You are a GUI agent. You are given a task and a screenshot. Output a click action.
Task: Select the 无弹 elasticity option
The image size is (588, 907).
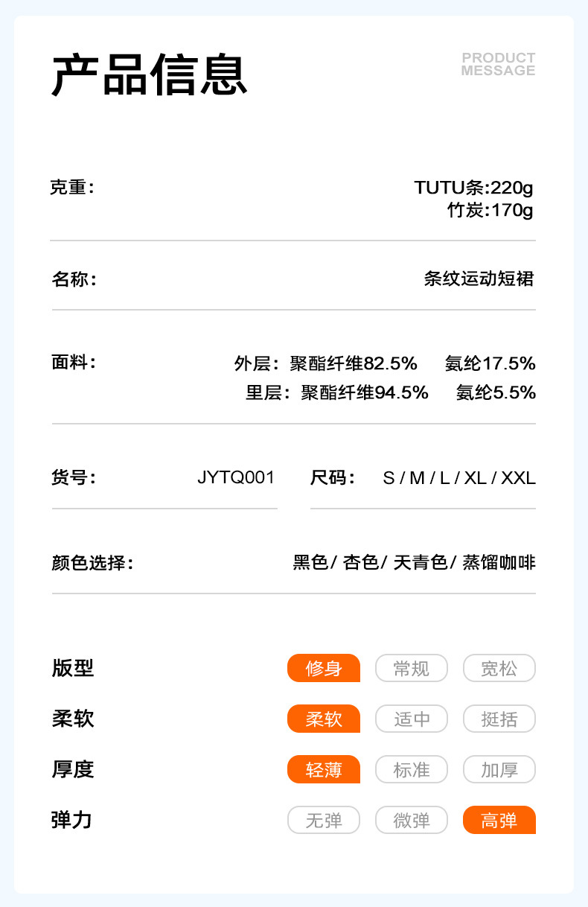pyautogui.click(x=324, y=820)
